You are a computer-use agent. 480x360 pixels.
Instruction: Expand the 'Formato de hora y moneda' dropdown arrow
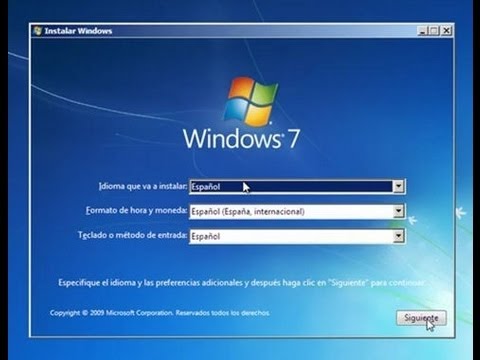pyautogui.click(x=398, y=211)
